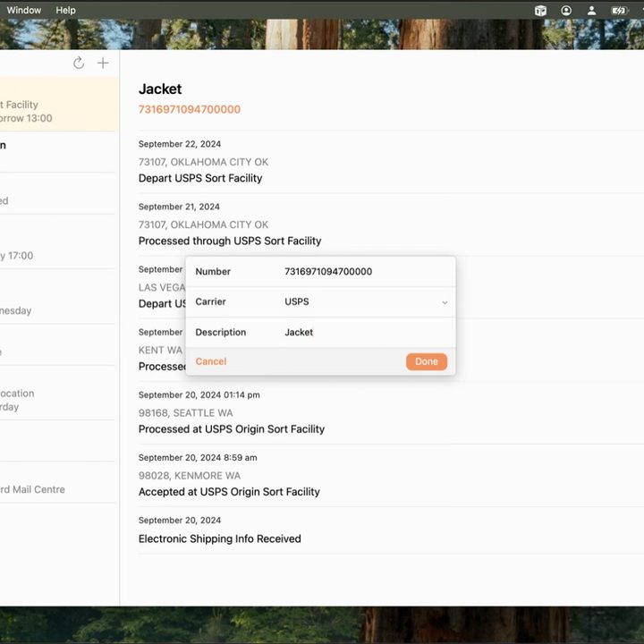Viewport: 644px width, 644px height.
Task: Open the Window menu
Action: [x=24, y=10]
